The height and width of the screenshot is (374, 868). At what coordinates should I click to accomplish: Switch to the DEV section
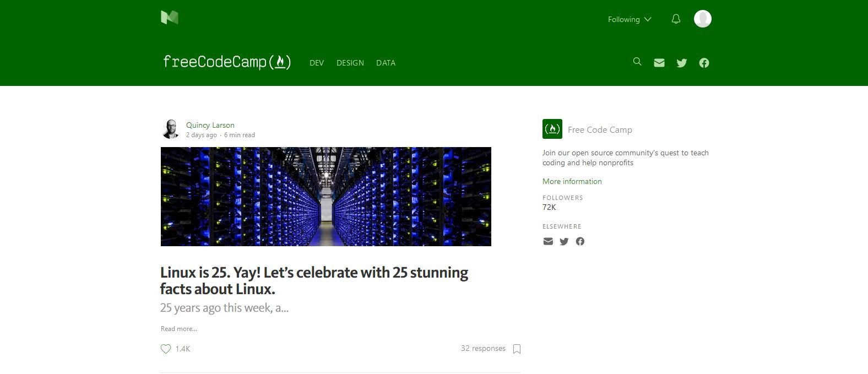317,63
